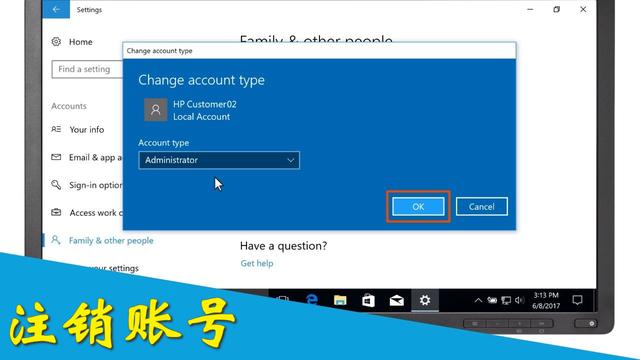Click the network tray icon
The image size is (640, 360).
tap(506, 301)
